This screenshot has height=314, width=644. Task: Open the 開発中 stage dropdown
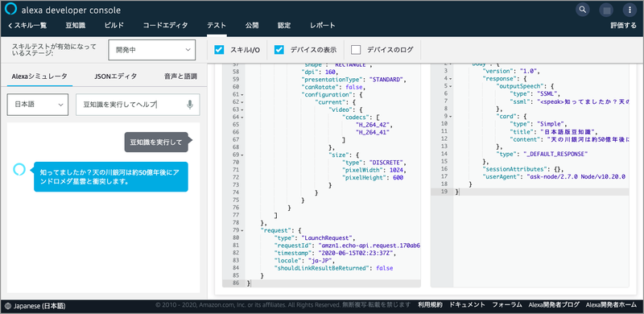click(x=152, y=50)
